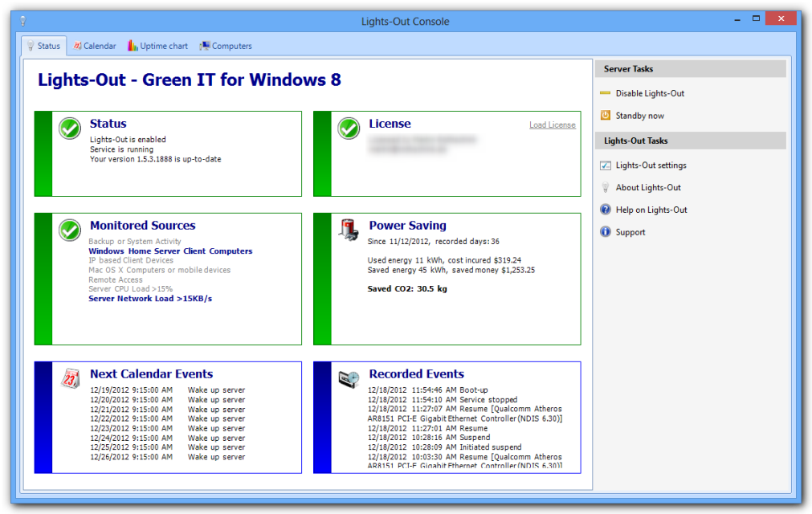Click the Lights-Out Tasks section header
The width and height of the screenshot is (812, 514).
coord(690,141)
